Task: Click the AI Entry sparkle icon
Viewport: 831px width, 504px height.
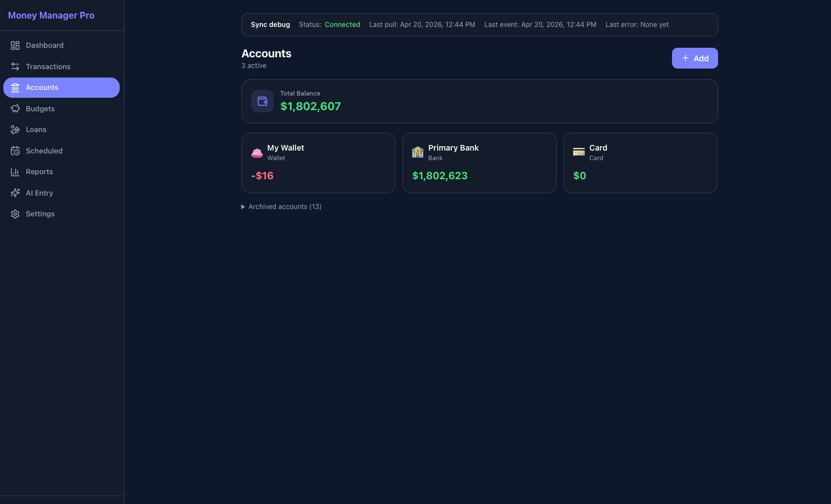Action: (15, 193)
